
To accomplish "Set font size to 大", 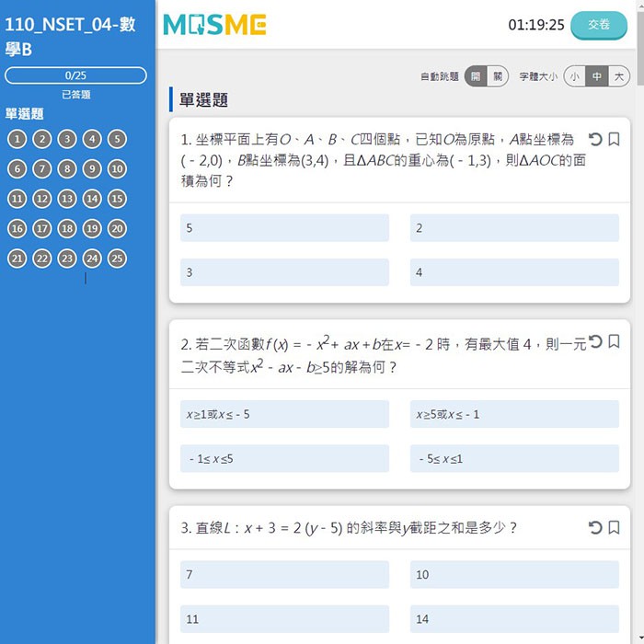I will [619, 77].
